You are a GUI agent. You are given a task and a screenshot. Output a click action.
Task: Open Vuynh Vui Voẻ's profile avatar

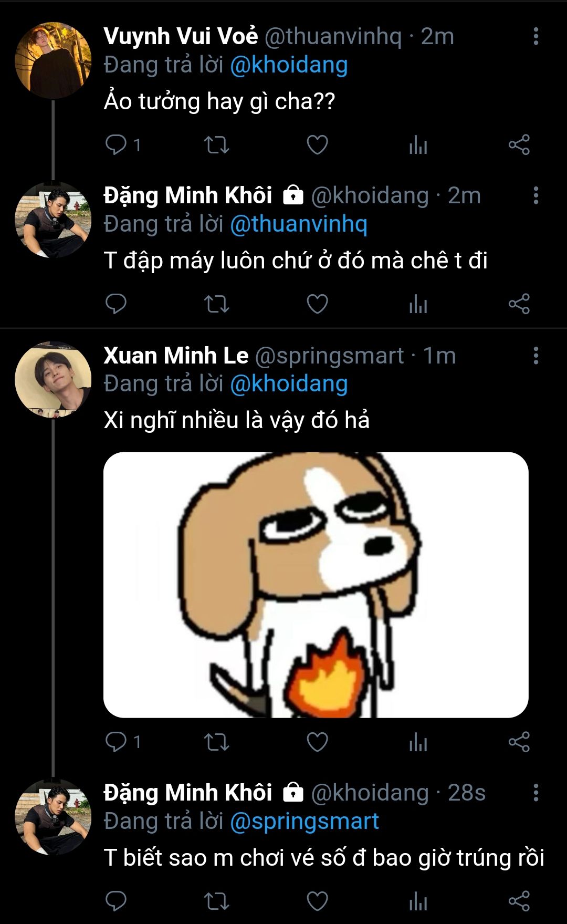click(53, 60)
